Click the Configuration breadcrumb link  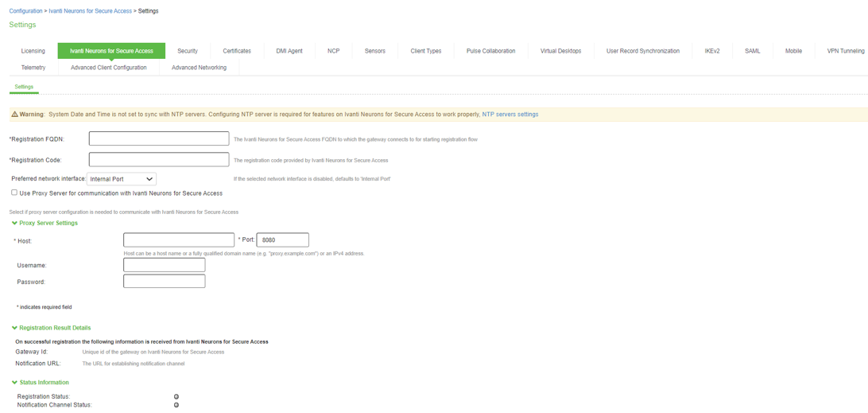click(25, 11)
